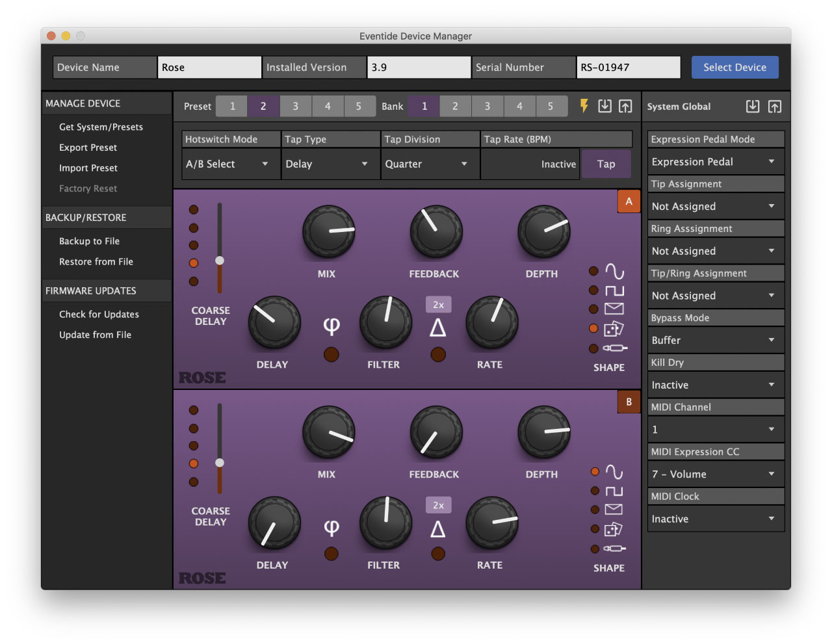Click the Coarse Delay slider in panel A

(x=220, y=261)
